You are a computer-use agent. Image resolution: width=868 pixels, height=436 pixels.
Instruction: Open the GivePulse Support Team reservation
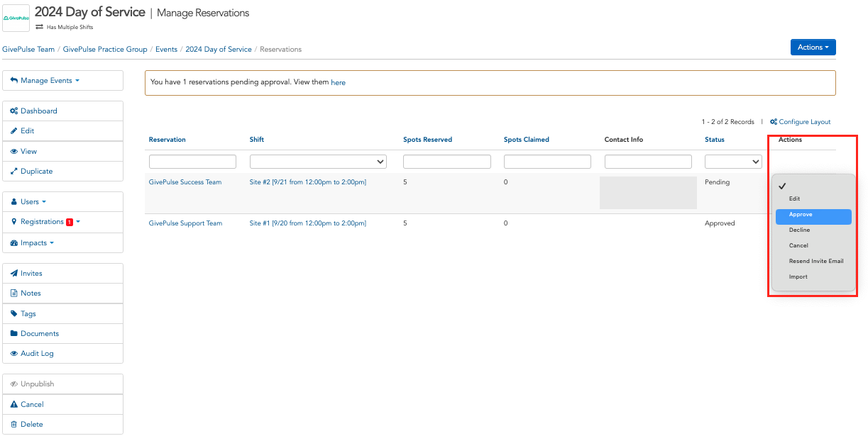point(186,223)
